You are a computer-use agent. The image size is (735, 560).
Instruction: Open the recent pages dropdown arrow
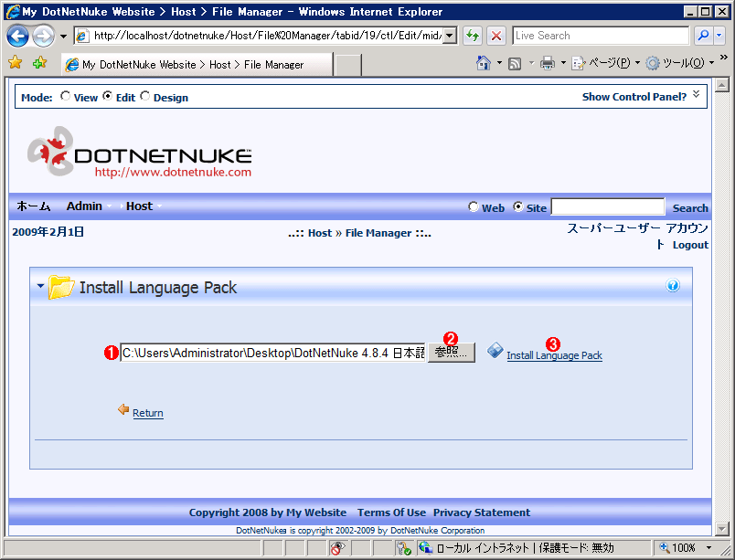(63, 36)
